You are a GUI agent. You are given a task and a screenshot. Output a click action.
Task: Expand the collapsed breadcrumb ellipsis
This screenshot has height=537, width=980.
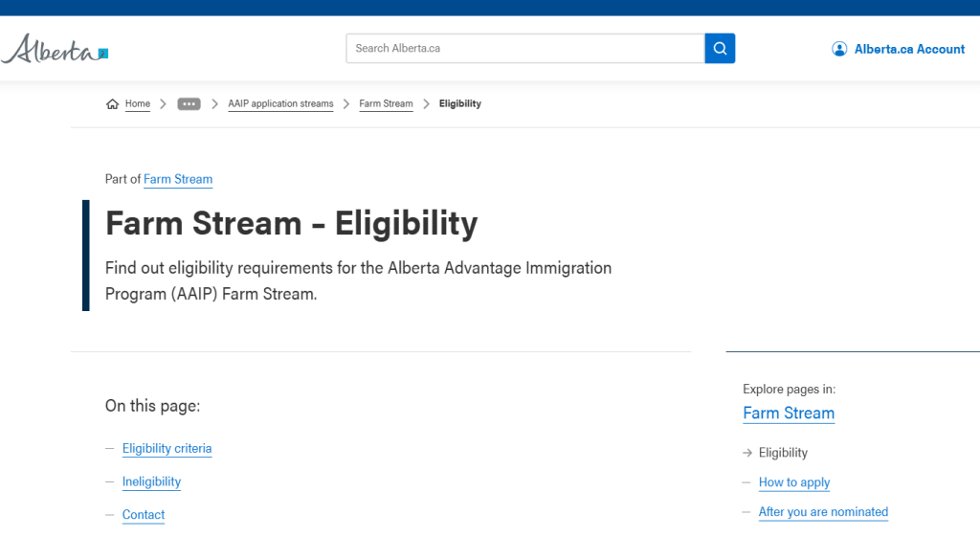[x=189, y=104]
